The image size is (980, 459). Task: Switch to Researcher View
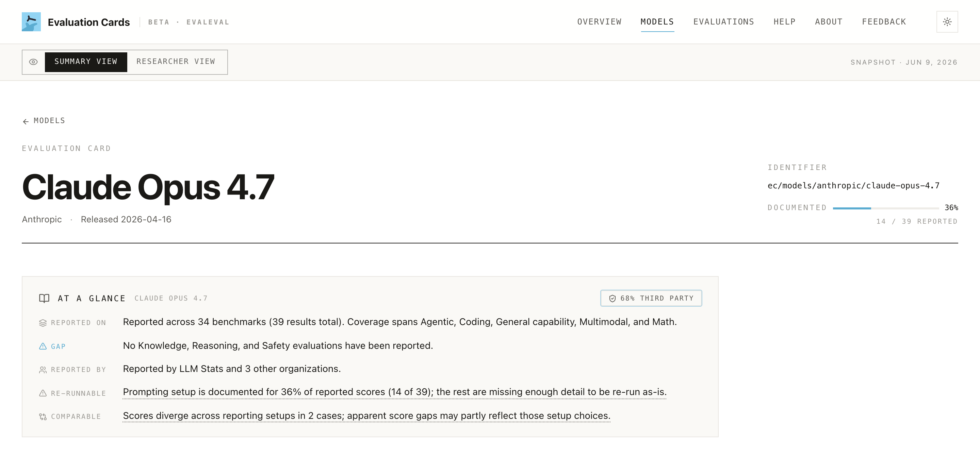point(176,62)
